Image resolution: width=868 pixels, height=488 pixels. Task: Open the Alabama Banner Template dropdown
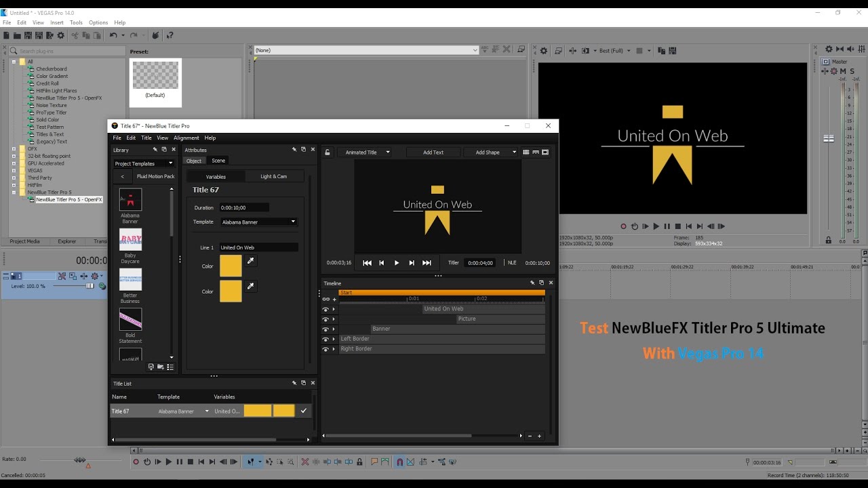259,222
